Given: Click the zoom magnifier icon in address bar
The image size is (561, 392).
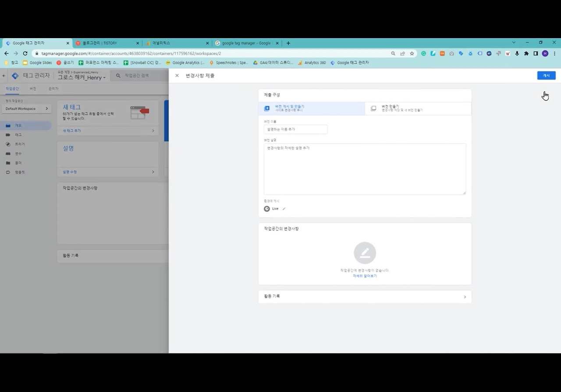Looking at the screenshot, I should (393, 53).
